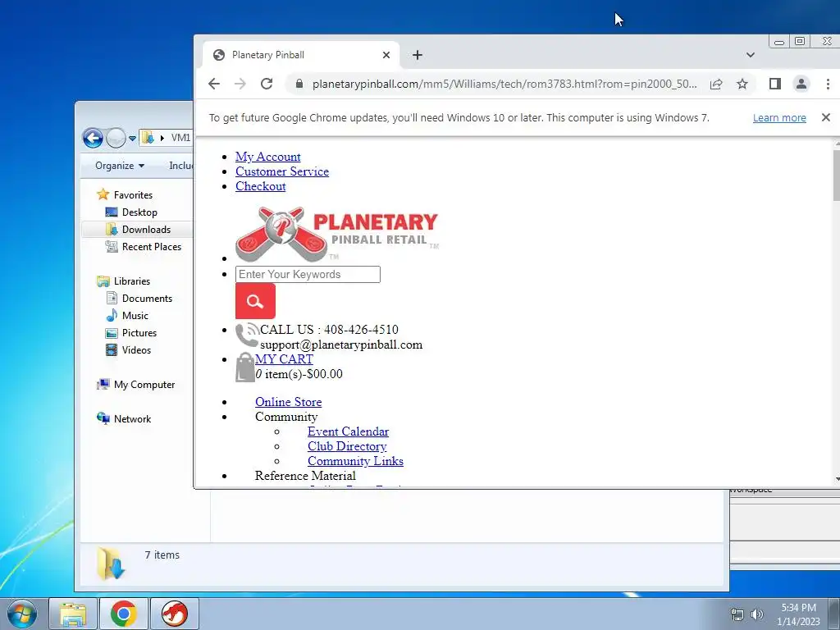Open the Chrome three-dot menu
The height and width of the screenshot is (630, 840).
click(x=828, y=84)
